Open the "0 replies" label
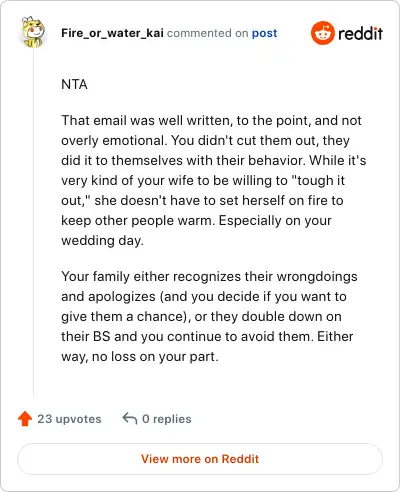Image resolution: width=400 pixels, height=492 pixels. pos(167,419)
